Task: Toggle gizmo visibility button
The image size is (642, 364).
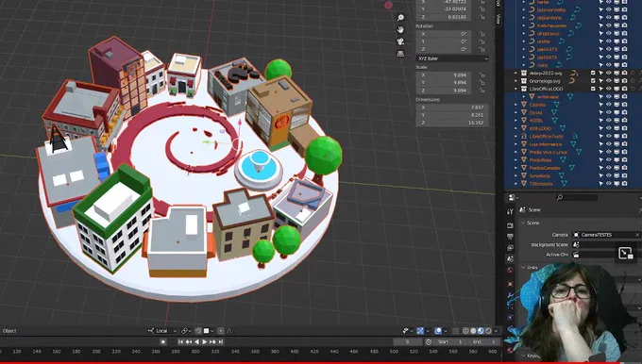Action: pos(420,331)
